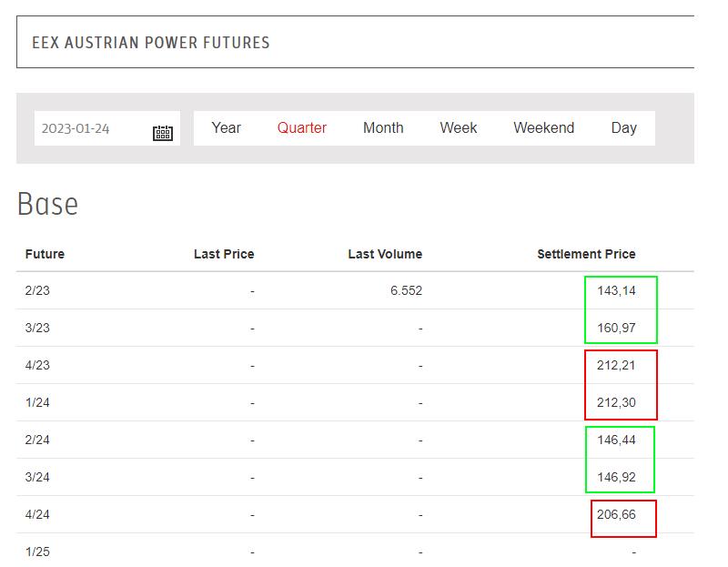Select the Weekend tab

543,127
